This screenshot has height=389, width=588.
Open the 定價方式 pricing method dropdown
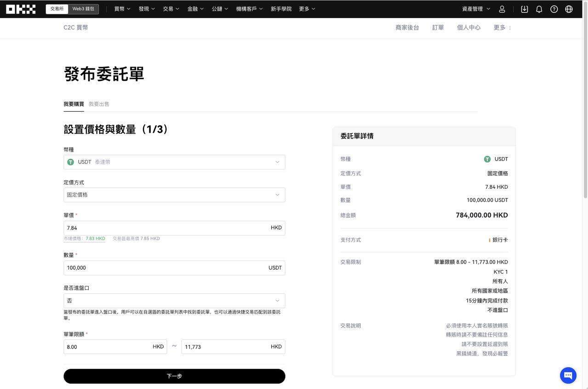(x=174, y=194)
